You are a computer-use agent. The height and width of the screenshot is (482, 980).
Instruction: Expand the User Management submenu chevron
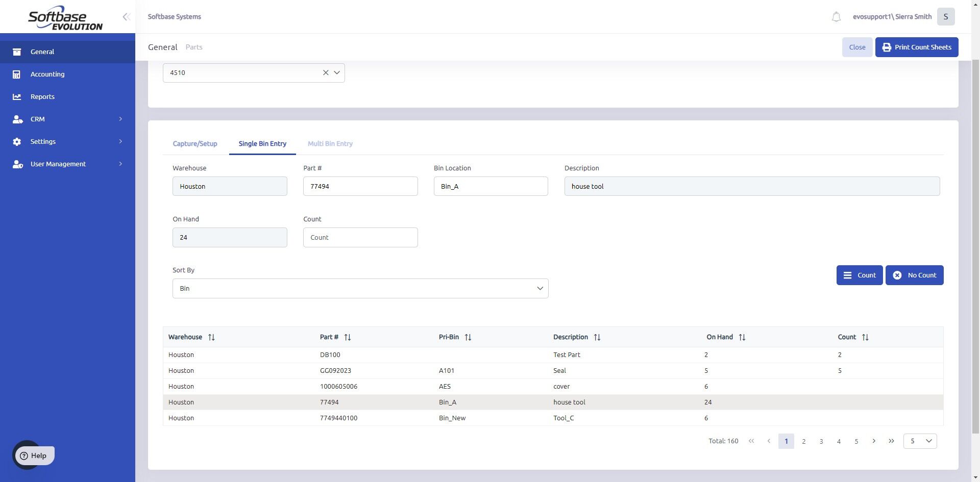(x=120, y=164)
